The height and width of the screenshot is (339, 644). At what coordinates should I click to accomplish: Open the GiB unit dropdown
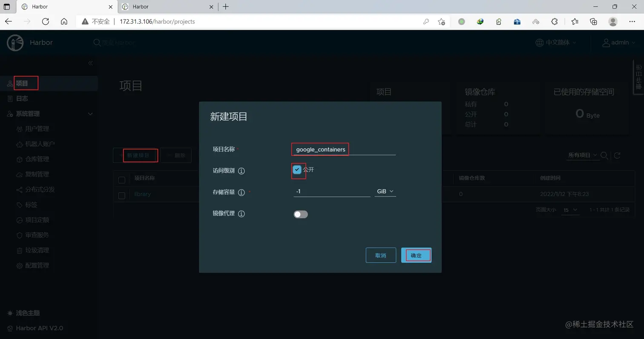click(x=385, y=192)
